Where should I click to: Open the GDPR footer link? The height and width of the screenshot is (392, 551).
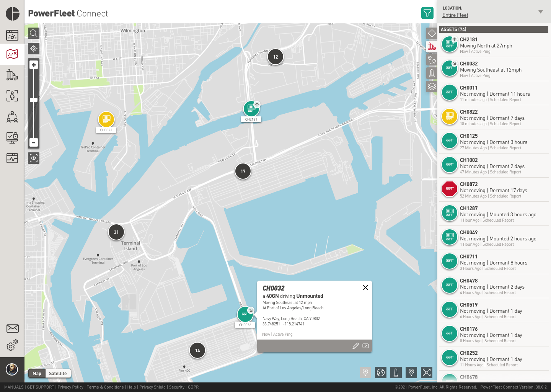[193, 387]
